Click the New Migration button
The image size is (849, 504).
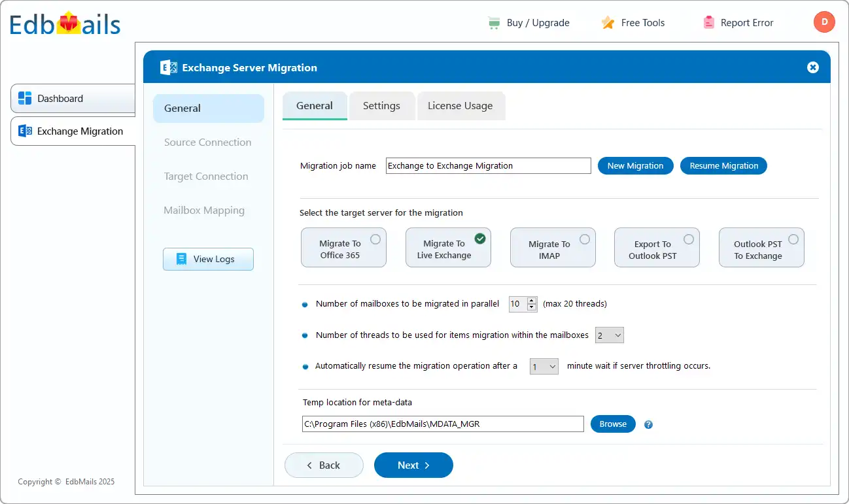[x=636, y=165]
